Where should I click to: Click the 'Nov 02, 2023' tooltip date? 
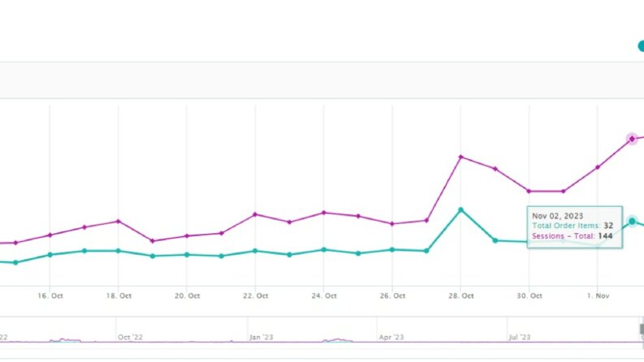coord(557,216)
